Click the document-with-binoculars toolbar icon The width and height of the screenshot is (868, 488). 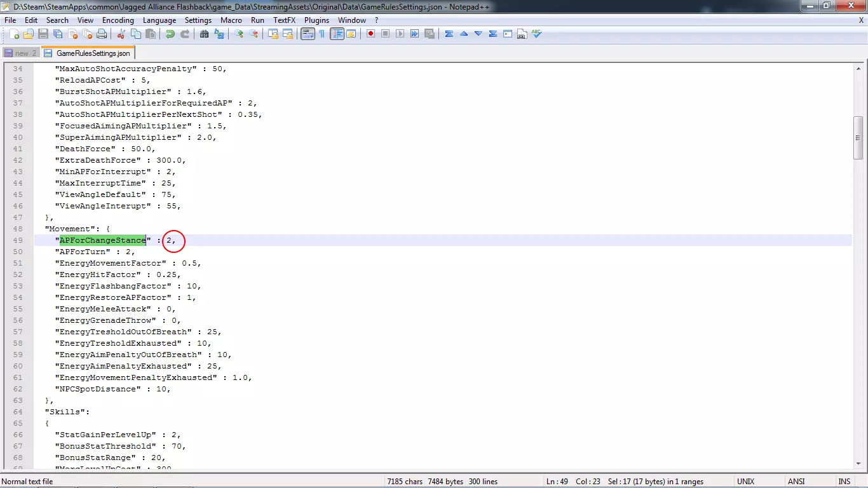522,34
